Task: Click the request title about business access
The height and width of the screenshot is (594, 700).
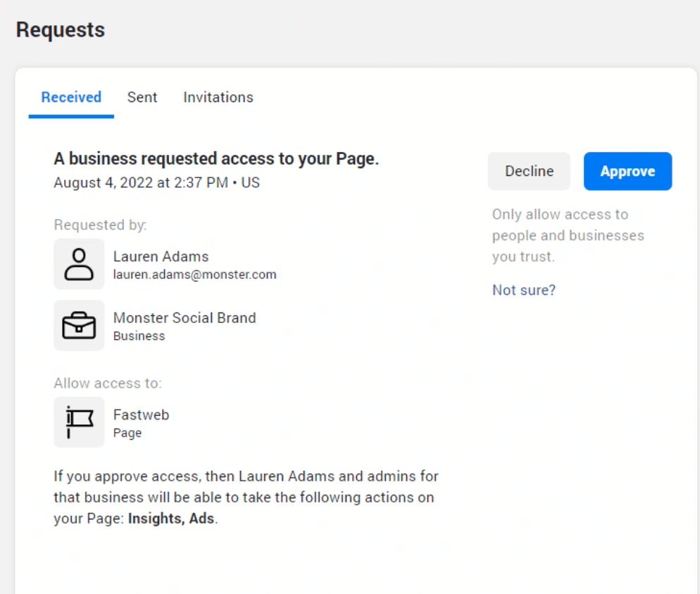Action: point(216,159)
